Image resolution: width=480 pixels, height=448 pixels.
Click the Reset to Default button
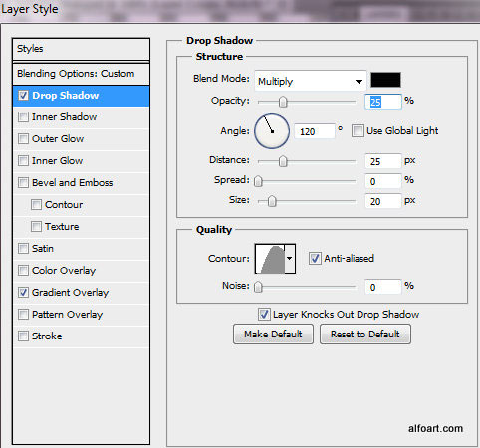(x=365, y=335)
